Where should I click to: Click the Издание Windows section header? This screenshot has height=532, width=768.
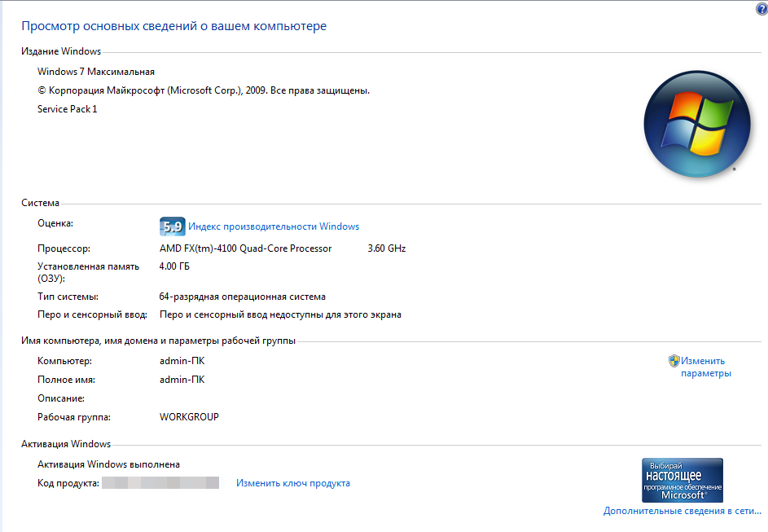tap(61, 51)
